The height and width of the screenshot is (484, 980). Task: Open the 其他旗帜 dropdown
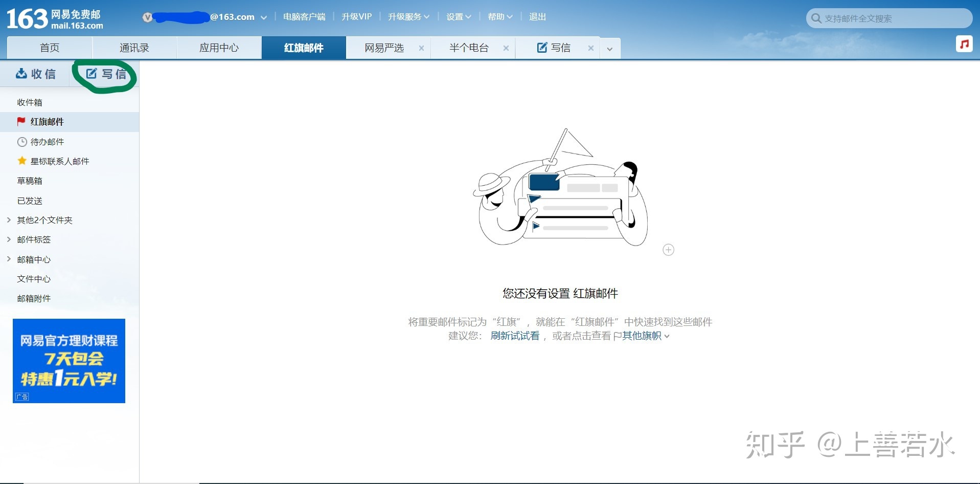pos(642,336)
